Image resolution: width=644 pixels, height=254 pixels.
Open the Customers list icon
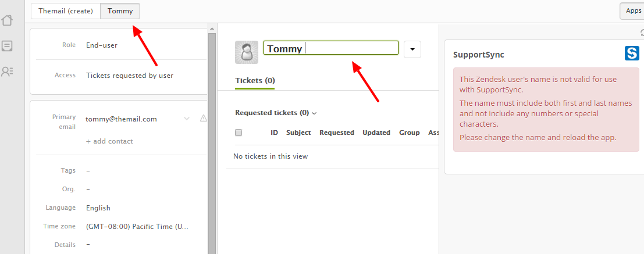pyautogui.click(x=7, y=71)
